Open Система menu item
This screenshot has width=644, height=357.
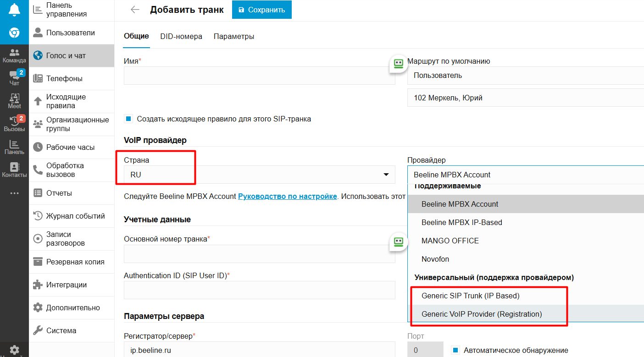point(72,330)
